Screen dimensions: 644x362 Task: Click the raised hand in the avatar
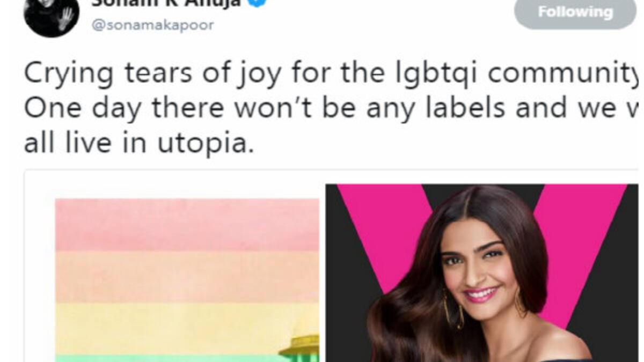coord(65,19)
